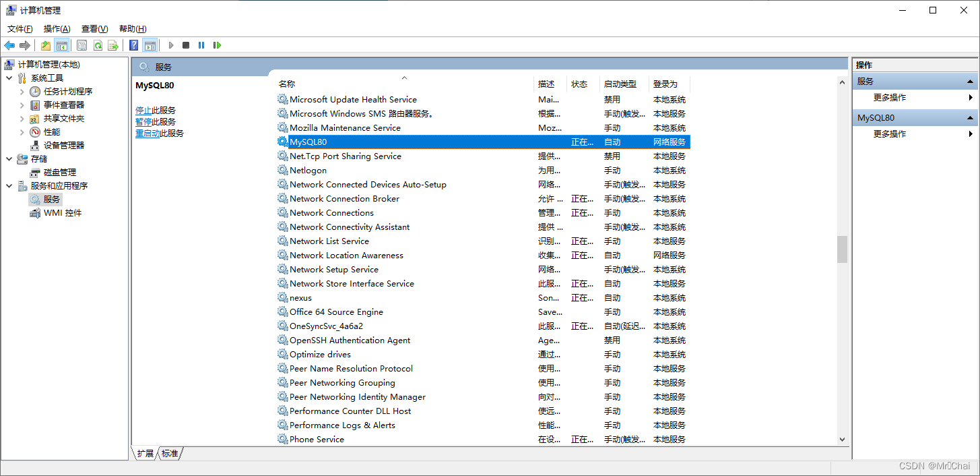
Task: Click the Back arrow toolbar button
Action: pos(9,45)
